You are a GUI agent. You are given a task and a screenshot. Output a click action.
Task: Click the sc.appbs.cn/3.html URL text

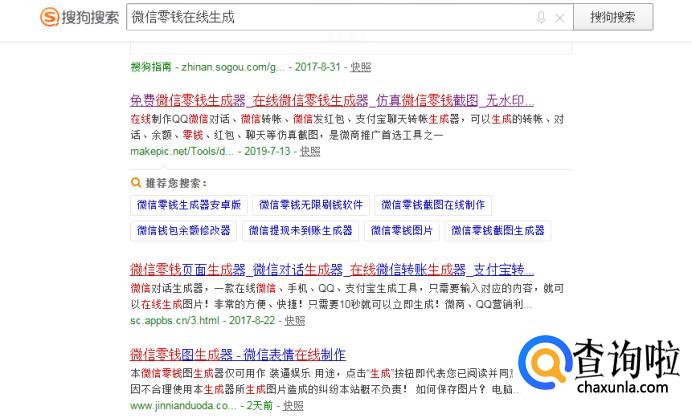click(x=175, y=320)
